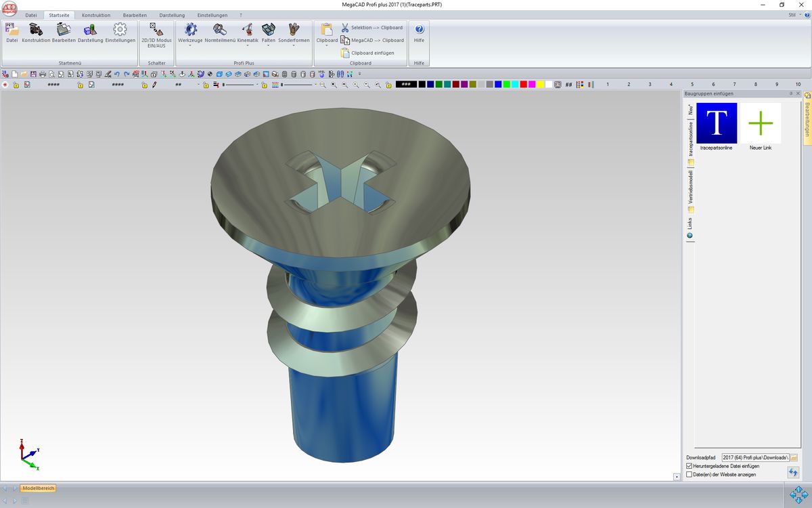
Task: Open the Konstruktion ribbon tab
Action: click(x=96, y=15)
